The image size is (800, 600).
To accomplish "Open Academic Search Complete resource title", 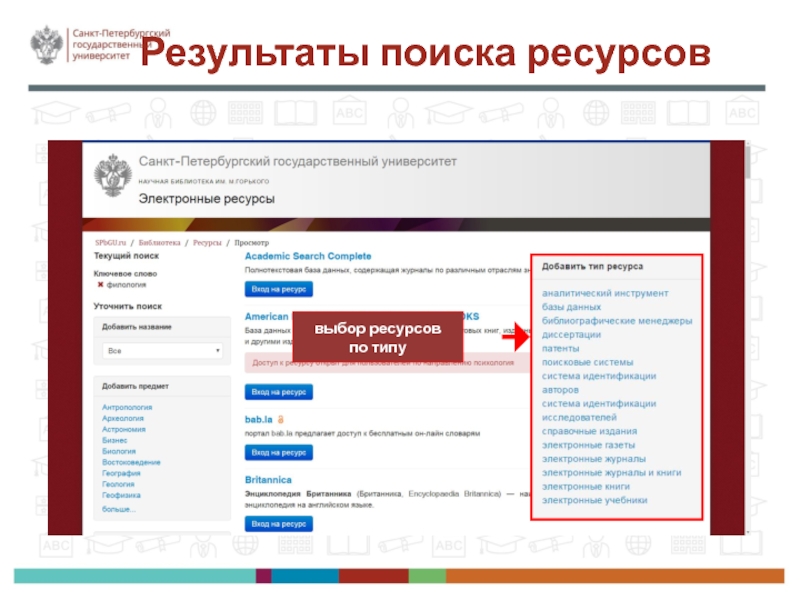I will pos(308,256).
